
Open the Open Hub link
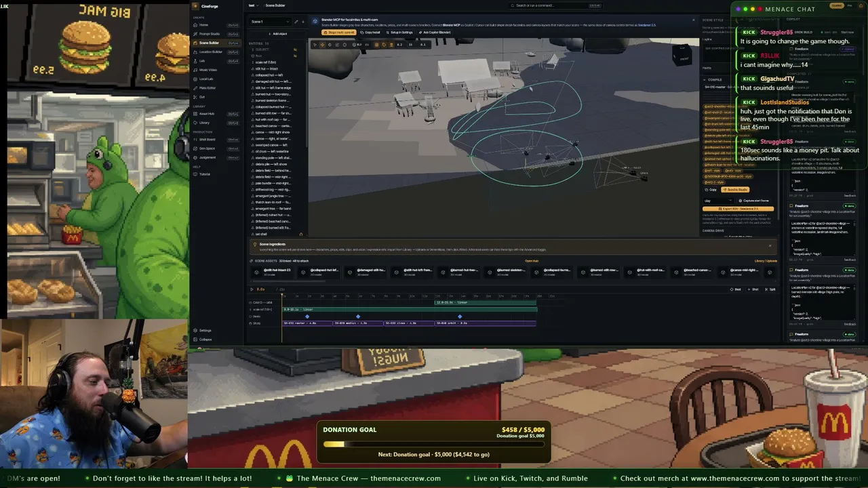pyautogui.click(x=532, y=261)
